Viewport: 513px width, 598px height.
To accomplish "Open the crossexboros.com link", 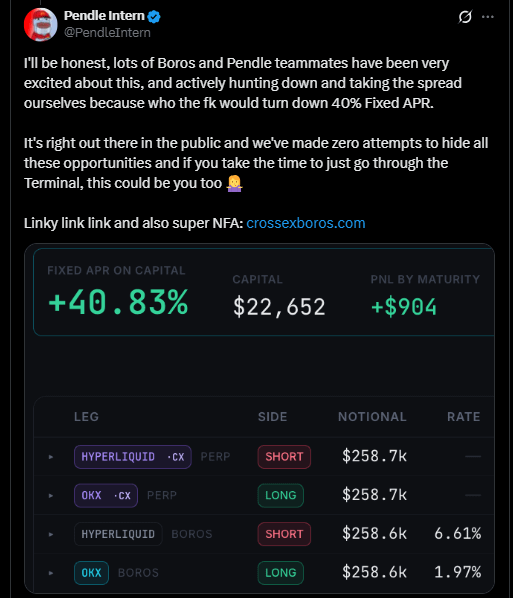I will (306, 223).
